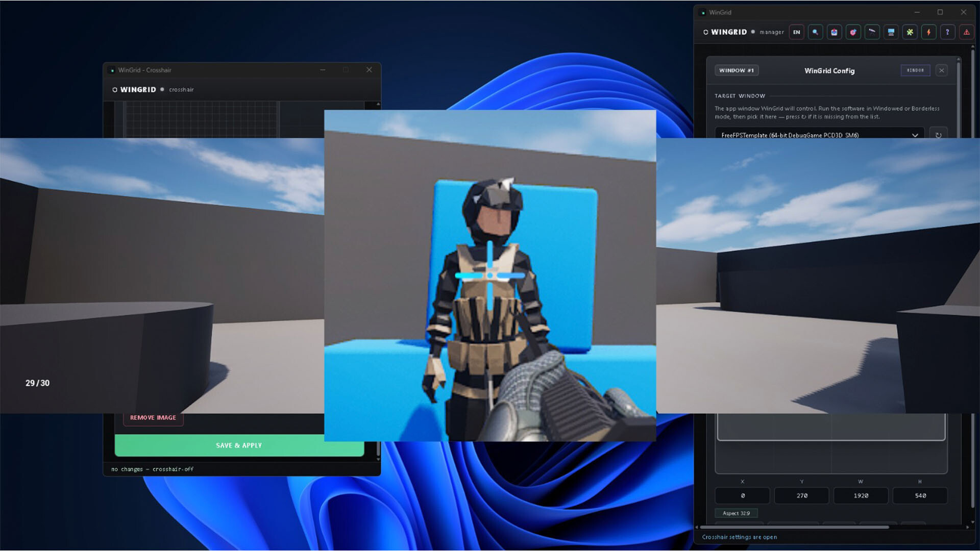Click the crosshair grid preview canvas
The image size is (980, 551).
click(x=202, y=120)
